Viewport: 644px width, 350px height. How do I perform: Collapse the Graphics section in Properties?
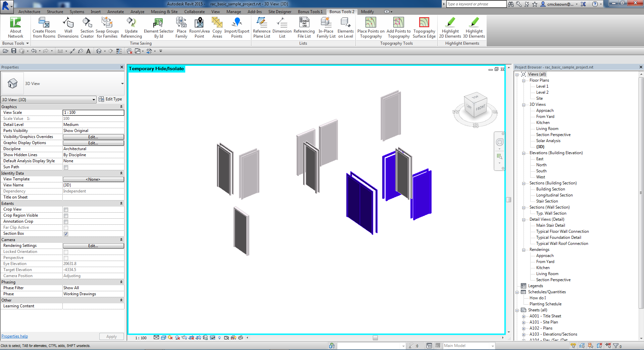pos(121,106)
